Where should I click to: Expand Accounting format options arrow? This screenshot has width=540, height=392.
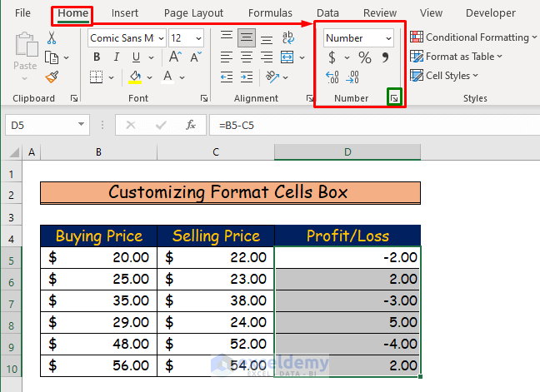point(347,57)
